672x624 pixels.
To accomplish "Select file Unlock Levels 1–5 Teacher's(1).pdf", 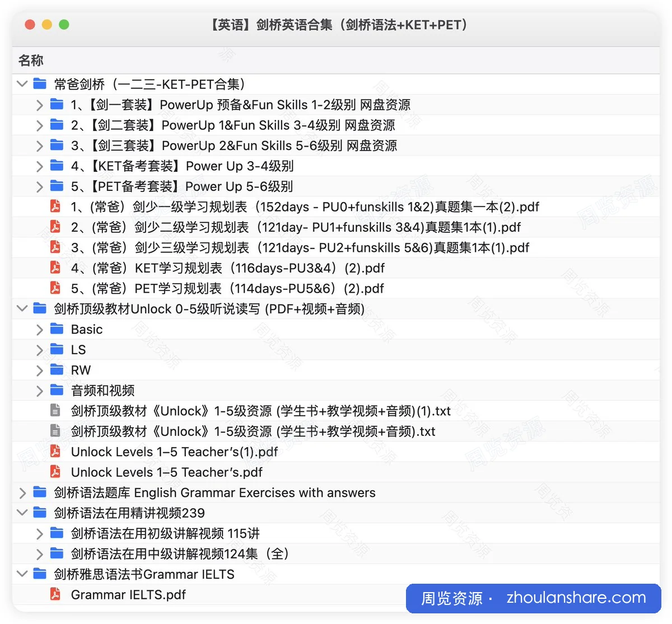I will point(175,452).
